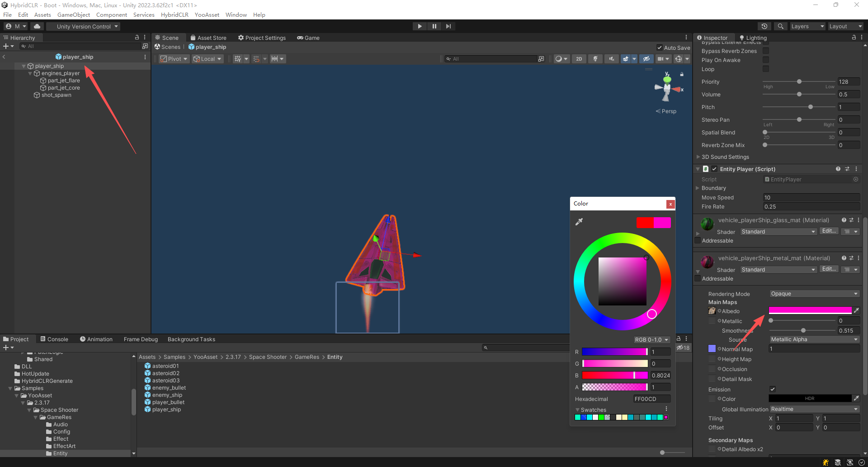Toggle scene visibility hidden-eye icon

(x=646, y=59)
